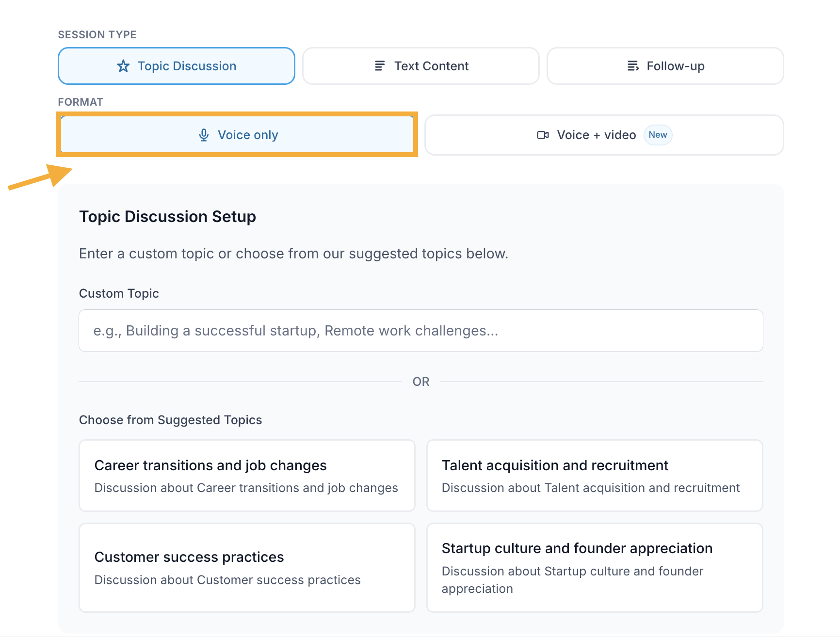Pick Career transitions and job changes topic
840x637 pixels.
click(247, 476)
